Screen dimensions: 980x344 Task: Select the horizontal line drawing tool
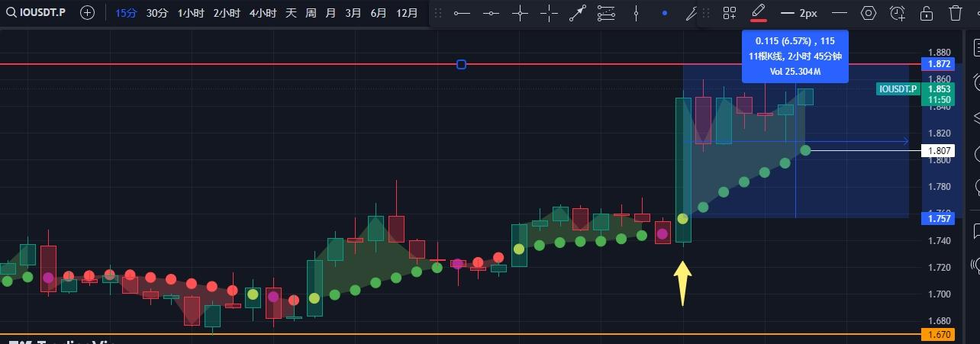tap(492, 13)
